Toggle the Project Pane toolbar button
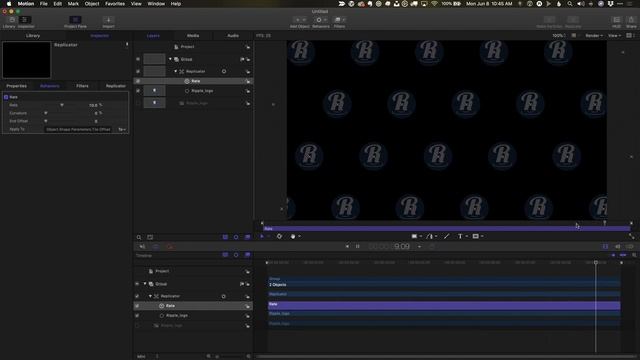The width and height of the screenshot is (640, 360). [x=75, y=20]
